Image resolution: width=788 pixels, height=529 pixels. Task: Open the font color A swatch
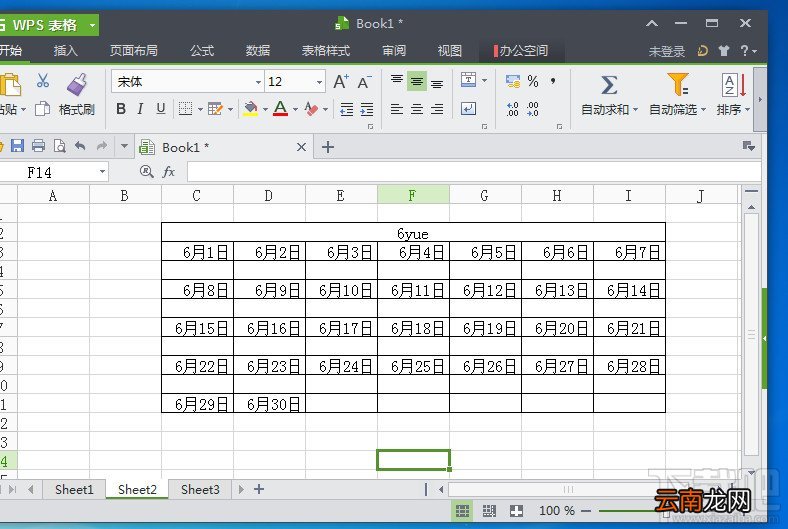(x=280, y=109)
